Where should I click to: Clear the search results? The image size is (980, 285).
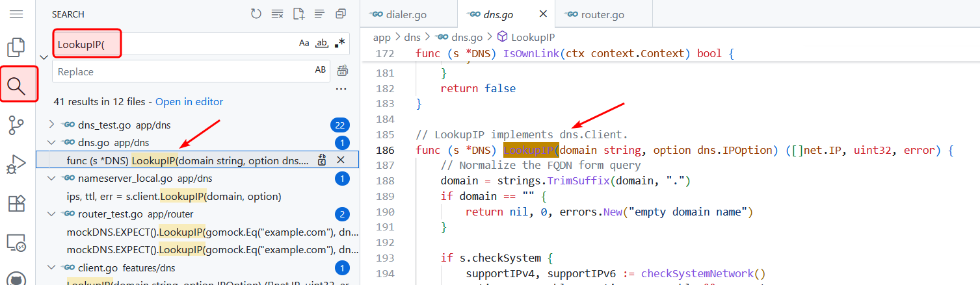(x=277, y=14)
